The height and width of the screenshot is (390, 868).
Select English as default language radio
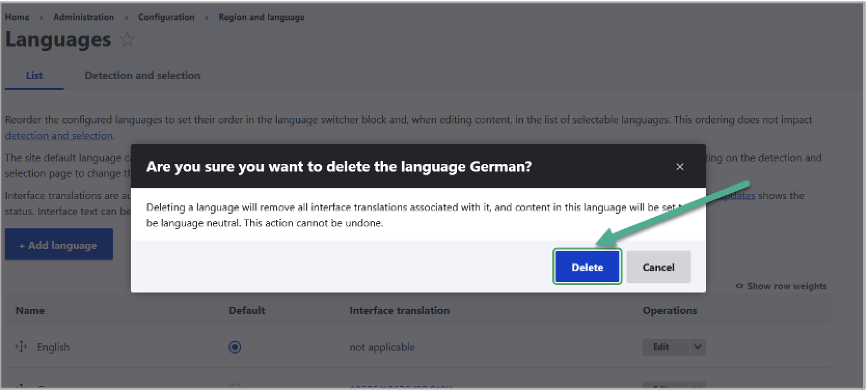(x=235, y=347)
